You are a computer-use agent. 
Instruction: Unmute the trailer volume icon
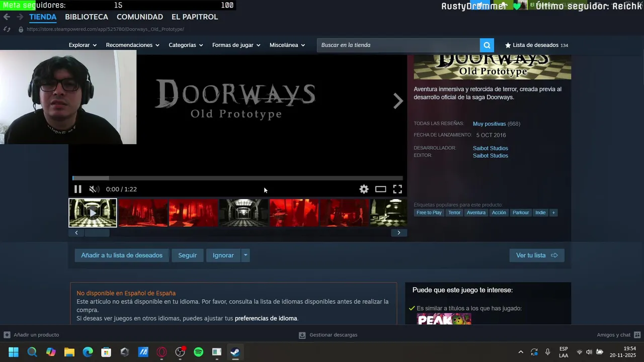coord(93,189)
